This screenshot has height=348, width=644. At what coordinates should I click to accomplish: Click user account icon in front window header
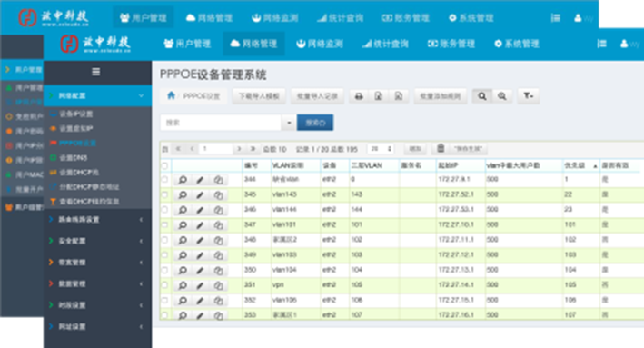624,44
